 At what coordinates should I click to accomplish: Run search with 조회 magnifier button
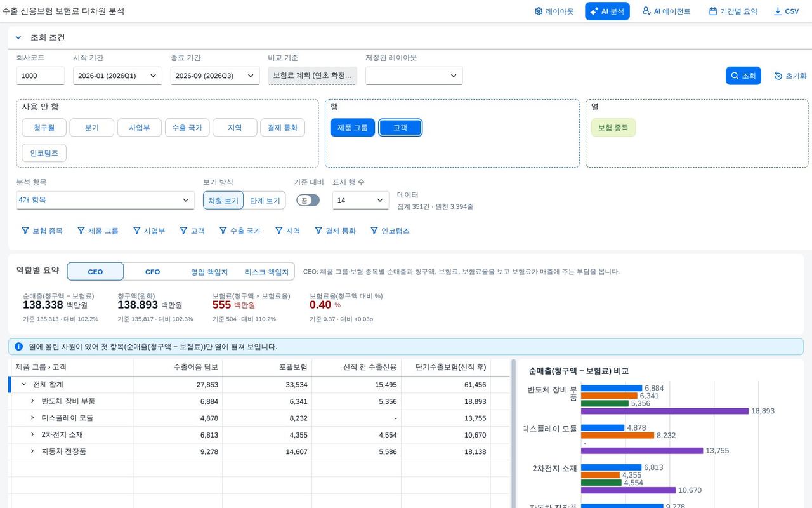coord(743,76)
